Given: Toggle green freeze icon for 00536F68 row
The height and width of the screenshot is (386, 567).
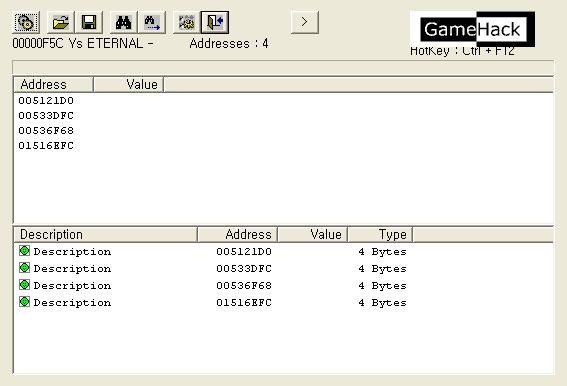Looking at the screenshot, I should click(x=25, y=284).
